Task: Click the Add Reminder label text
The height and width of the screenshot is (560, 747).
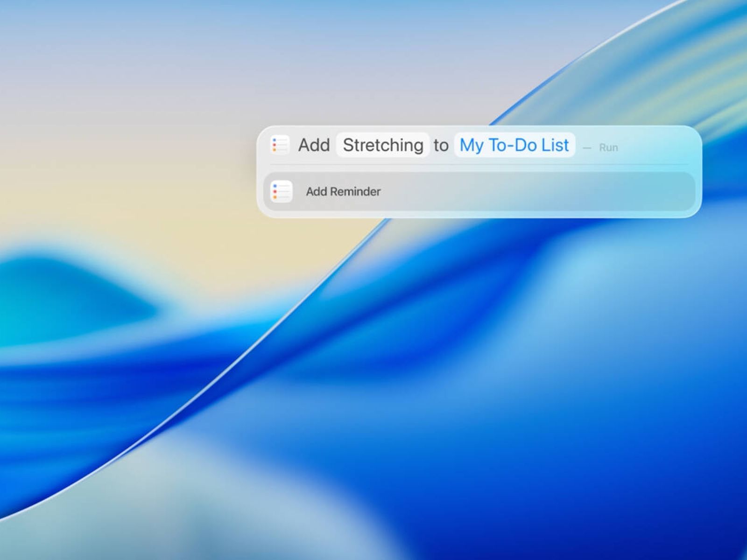Action: click(343, 191)
